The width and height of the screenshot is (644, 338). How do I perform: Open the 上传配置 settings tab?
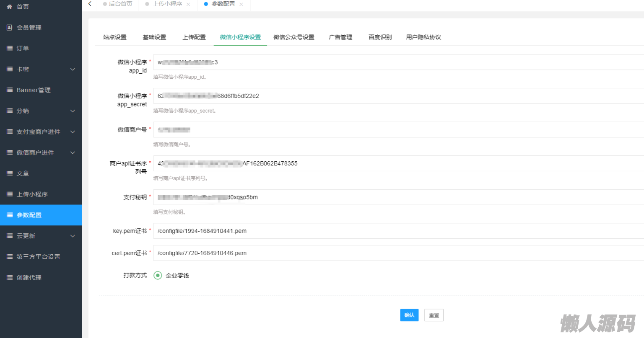[194, 37]
